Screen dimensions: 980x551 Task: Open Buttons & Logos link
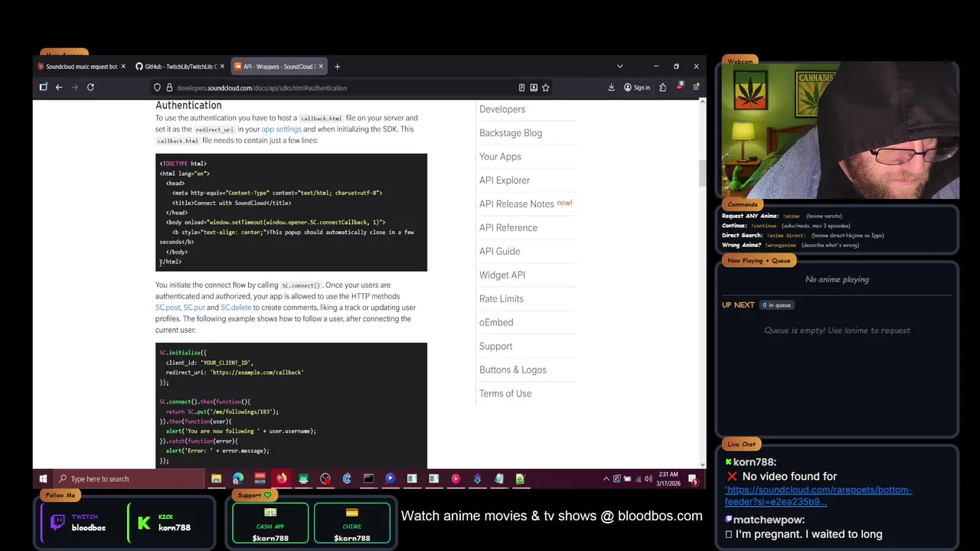pyautogui.click(x=513, y=370)
